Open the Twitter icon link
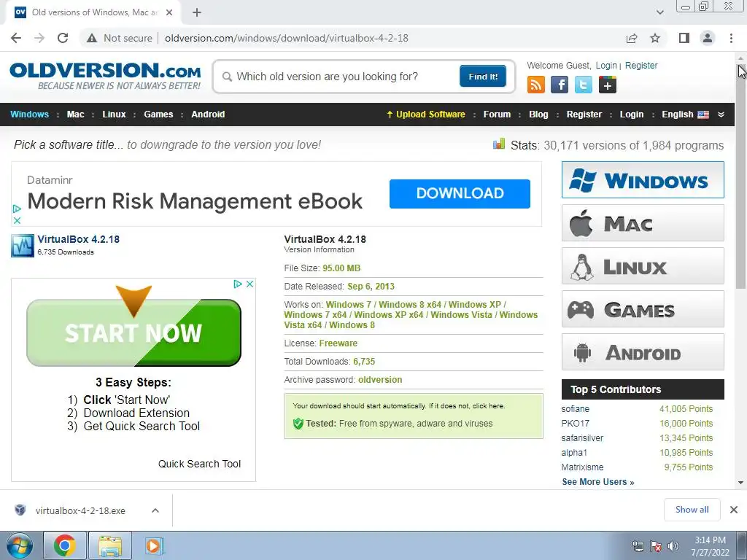Viewport: 747px width, 560px height. click(583, 85)
